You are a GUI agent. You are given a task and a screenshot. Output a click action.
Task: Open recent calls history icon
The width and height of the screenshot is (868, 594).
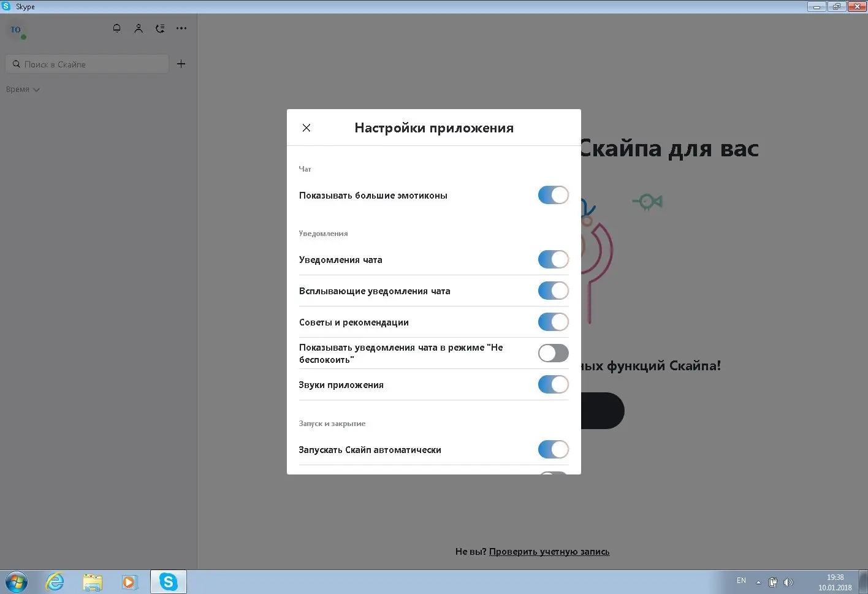click(159, 28)
